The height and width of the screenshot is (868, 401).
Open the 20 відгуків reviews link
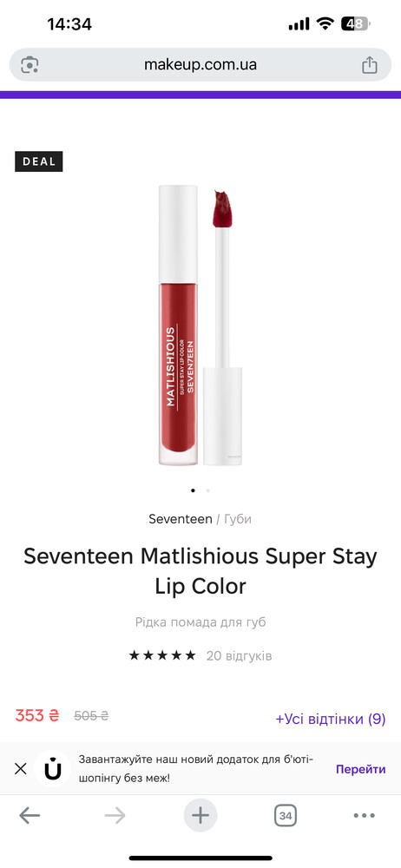click(x=240, y=656)
